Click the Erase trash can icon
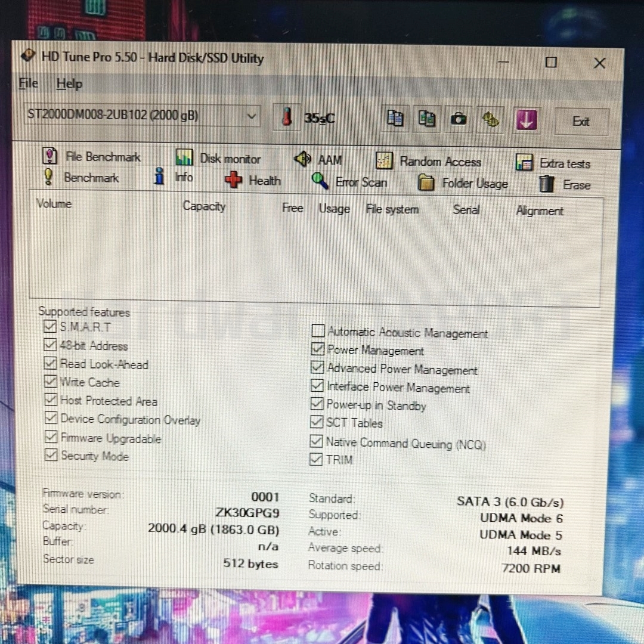The height and width of the screenshot is (644, 644). pos(547,184)
